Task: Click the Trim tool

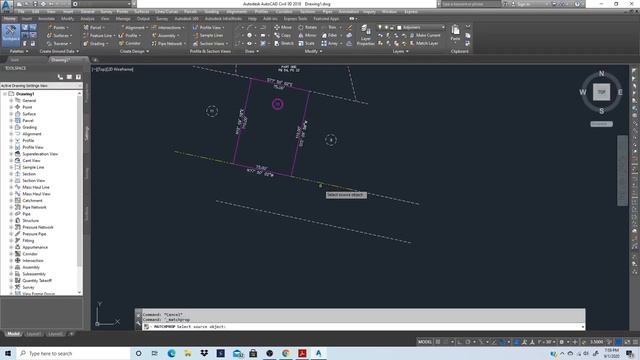Action: (x=329, y=27)
